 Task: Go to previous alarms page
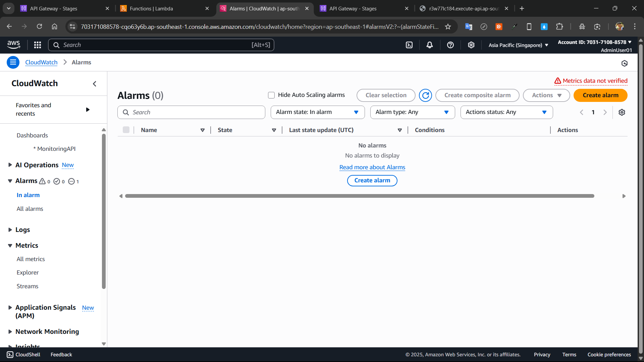pos(582,112)
